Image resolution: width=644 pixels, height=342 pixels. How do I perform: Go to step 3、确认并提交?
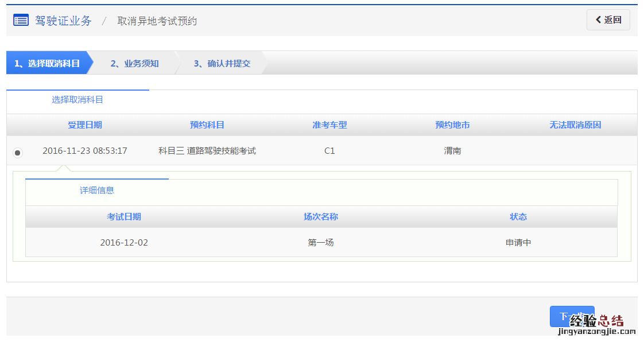point(222,64)
